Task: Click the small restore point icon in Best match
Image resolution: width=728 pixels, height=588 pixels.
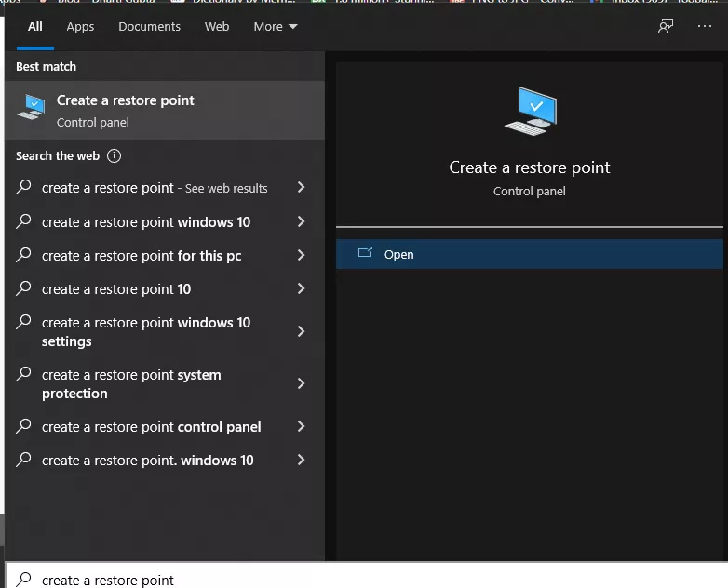Action: coord(31,108)
